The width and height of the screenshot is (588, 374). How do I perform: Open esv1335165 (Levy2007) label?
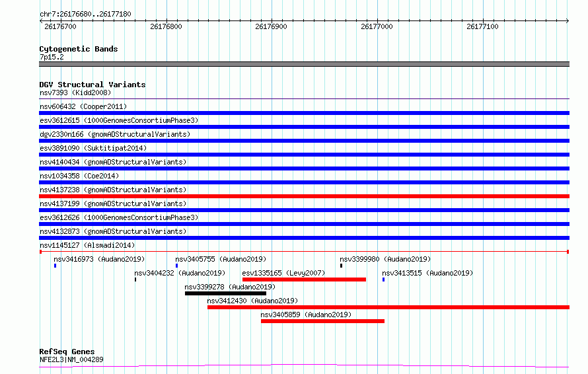[283, 273]
